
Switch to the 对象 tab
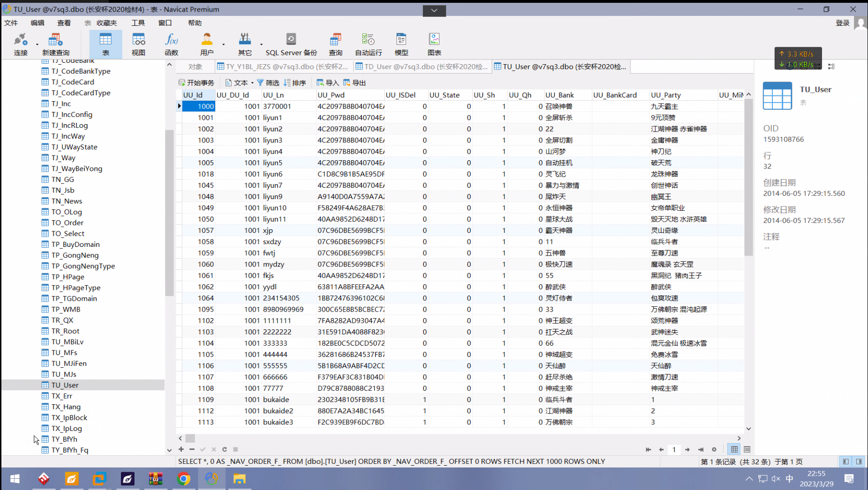coord(195,67)
